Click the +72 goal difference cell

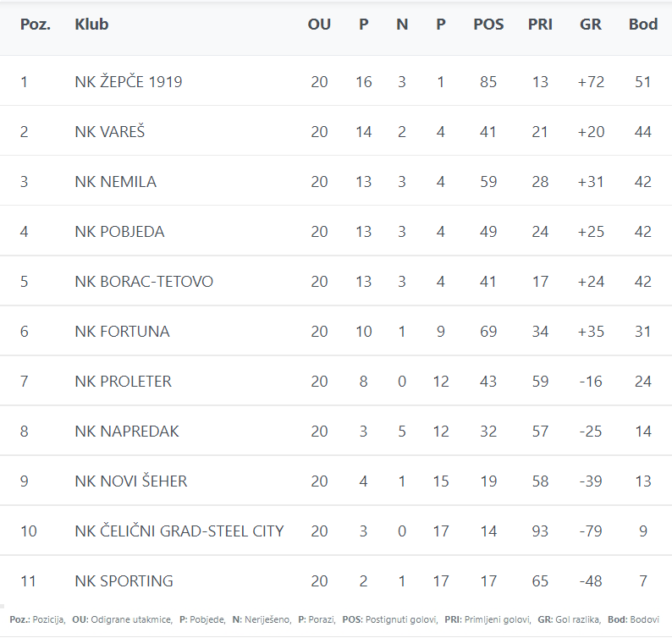pos(591,82)
